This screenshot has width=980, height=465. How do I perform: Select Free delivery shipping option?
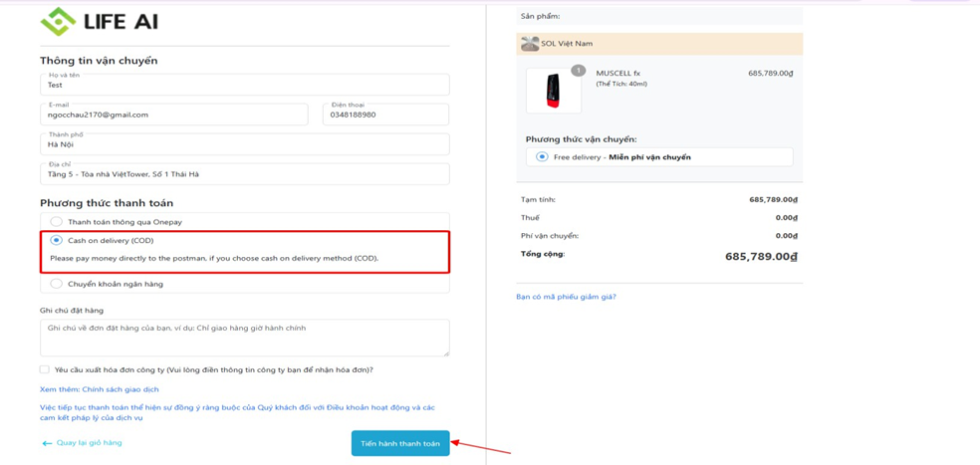(x=542, y=157)
